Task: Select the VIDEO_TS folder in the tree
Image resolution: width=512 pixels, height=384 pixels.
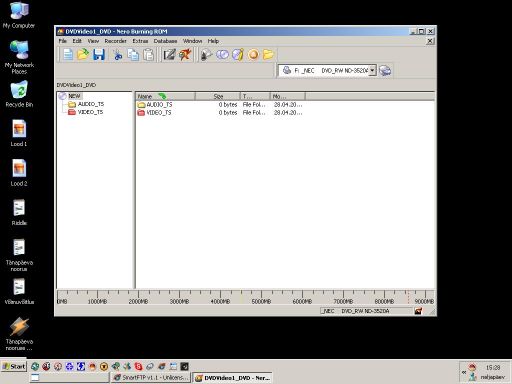Action: click(90, 112)
